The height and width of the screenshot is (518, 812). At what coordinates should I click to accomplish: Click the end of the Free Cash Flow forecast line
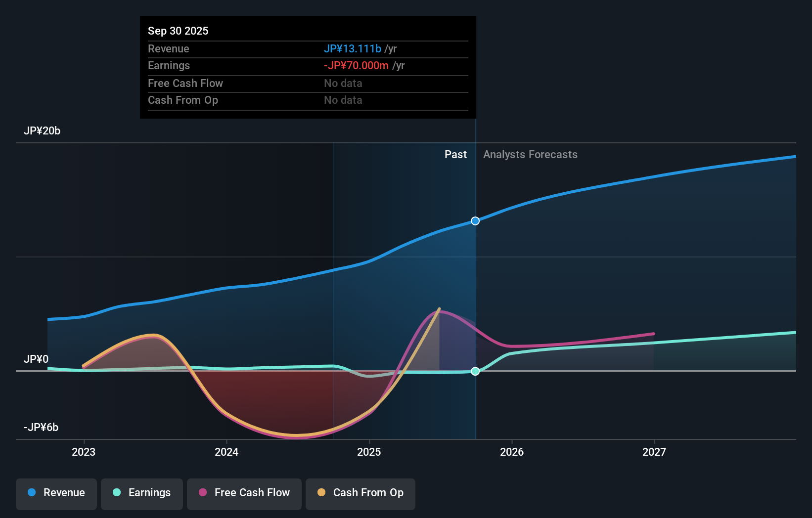point(654,334)
